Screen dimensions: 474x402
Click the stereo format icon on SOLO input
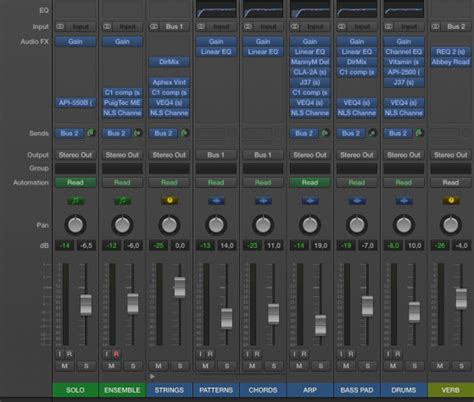pyautogui.click(x=60, y=26)
